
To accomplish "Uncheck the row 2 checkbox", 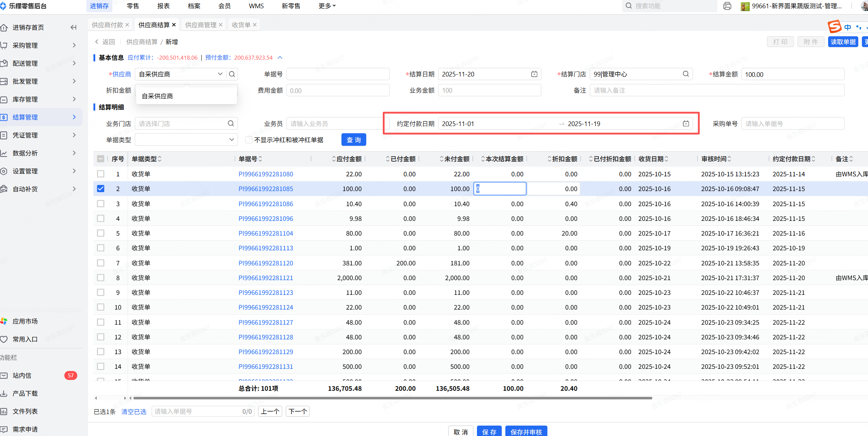I will coord(101,189).
